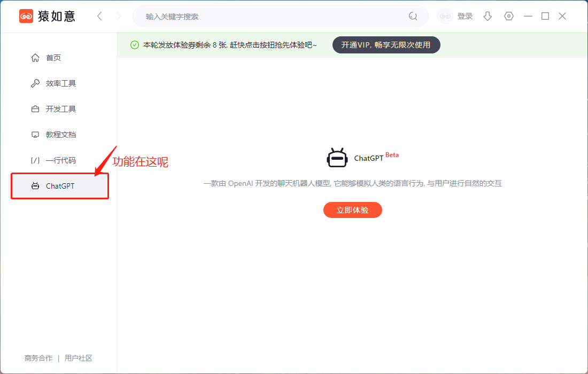Click 开通VIP, 畅享无限次使用 button
588x374 pixels.
pyautogui.click(x=386, y=45)
